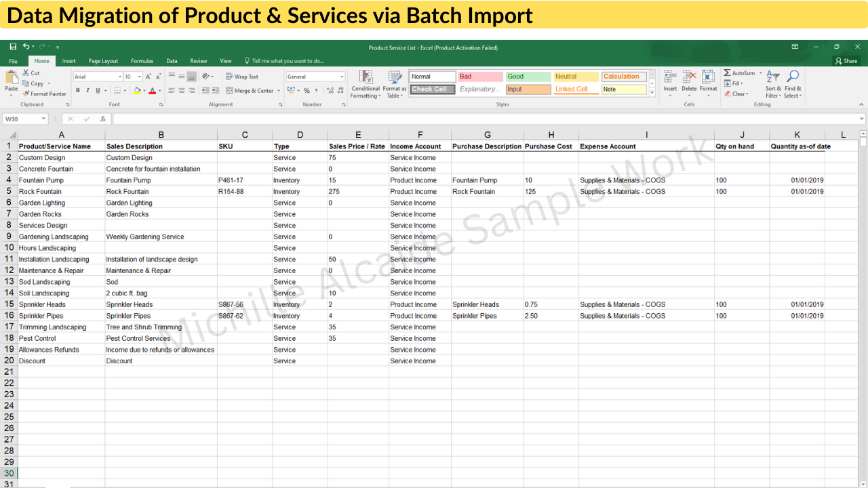The height and width of the screenshot is (488, 868).
Task: Click the Share button
Action: tap(846, 61)
